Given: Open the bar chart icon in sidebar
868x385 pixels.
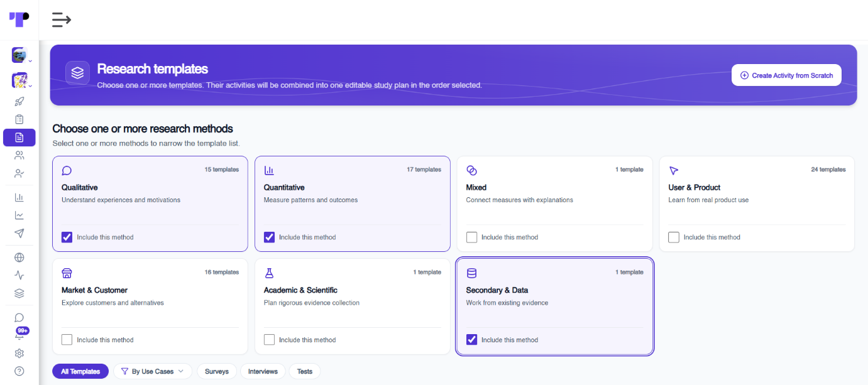Looking at the screenshot, I should pyautogui.click(x=19, y=197).
